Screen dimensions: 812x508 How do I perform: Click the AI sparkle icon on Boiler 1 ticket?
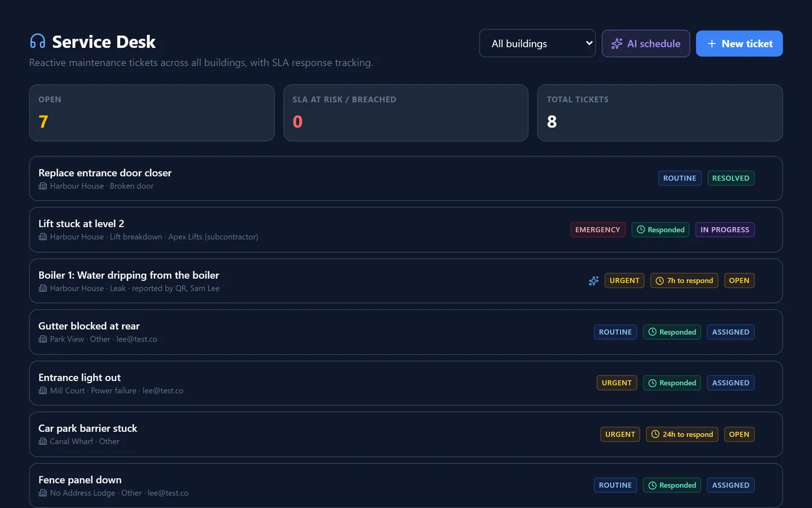[x=594, y=281]
